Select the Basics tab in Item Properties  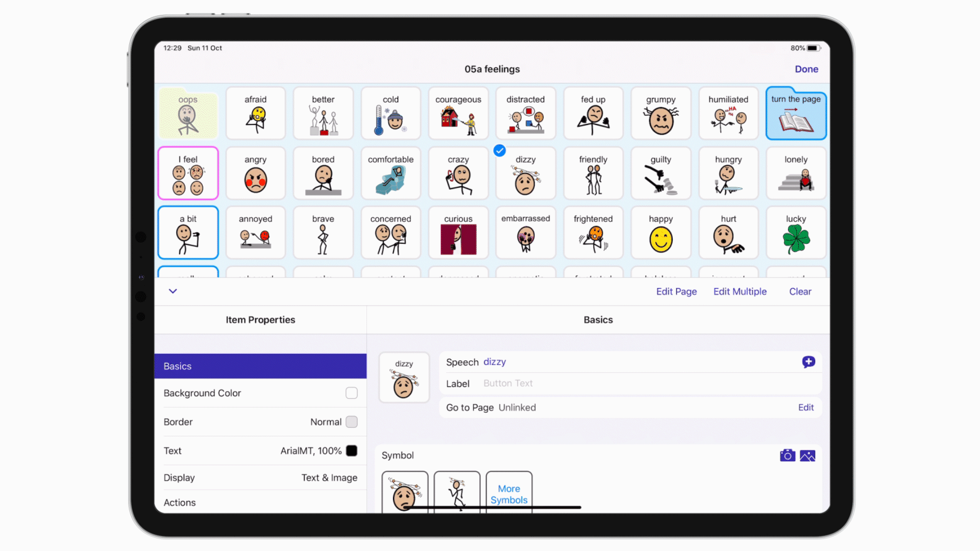[x=260, y=365]
